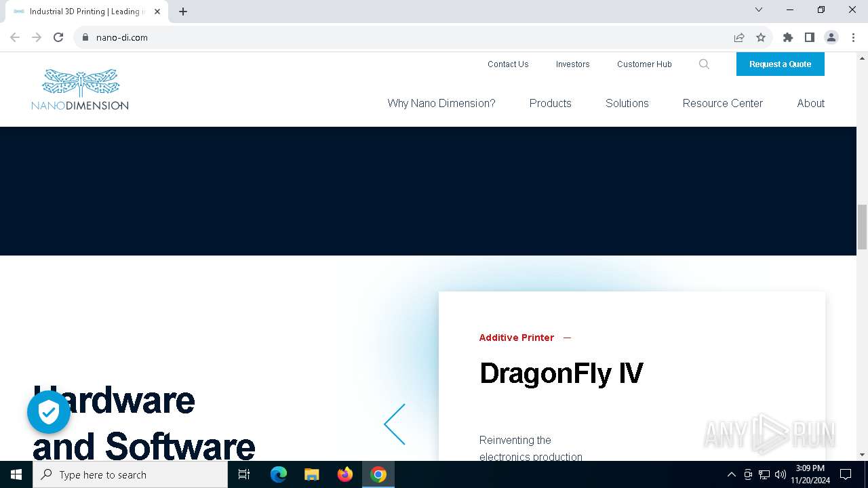868x488 pixels.
Task: Click the blue shield privacy badge
Action: [49, 411]
